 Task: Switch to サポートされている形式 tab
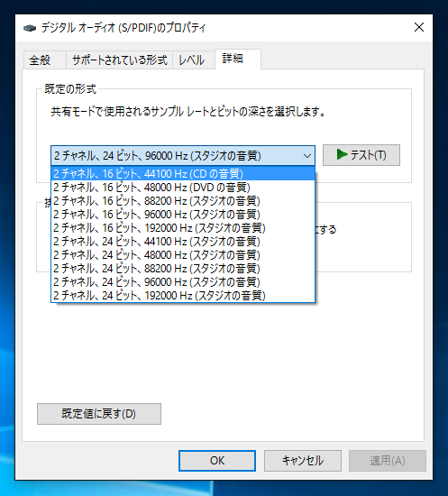click(x=120, y=60)
